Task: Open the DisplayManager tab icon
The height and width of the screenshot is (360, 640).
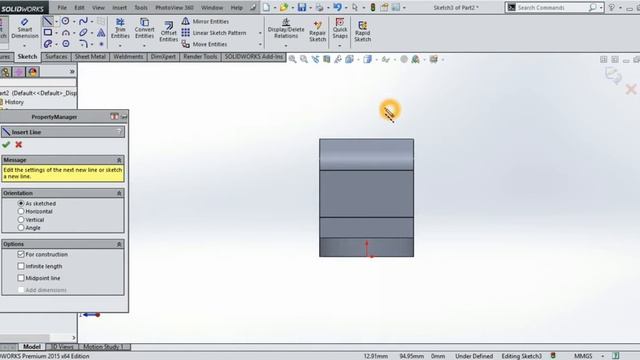Action: click(x=33, y=72)
